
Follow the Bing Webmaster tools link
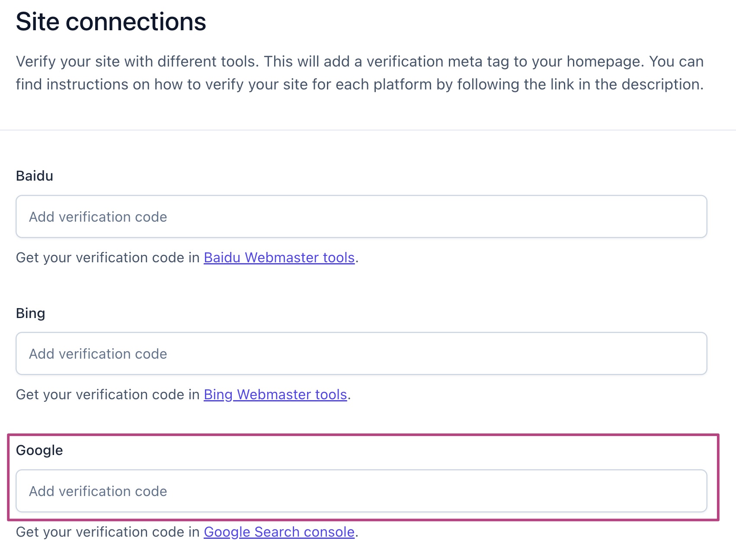point(275,395)
